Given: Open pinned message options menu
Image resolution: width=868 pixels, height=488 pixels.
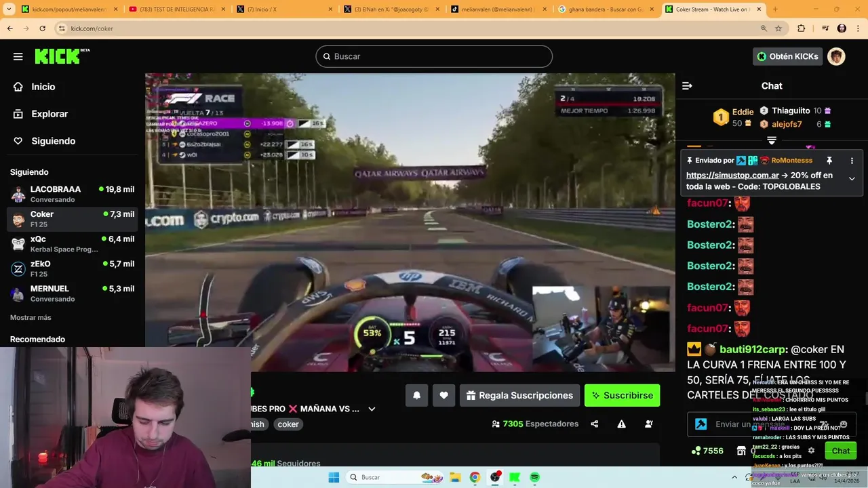Looking at the screenshot, I should click(852, 161).
